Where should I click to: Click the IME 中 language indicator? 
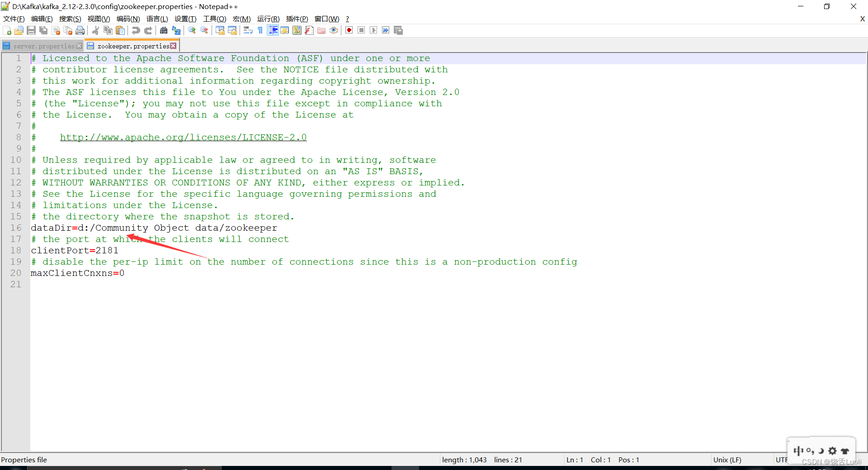click(798, 451)
